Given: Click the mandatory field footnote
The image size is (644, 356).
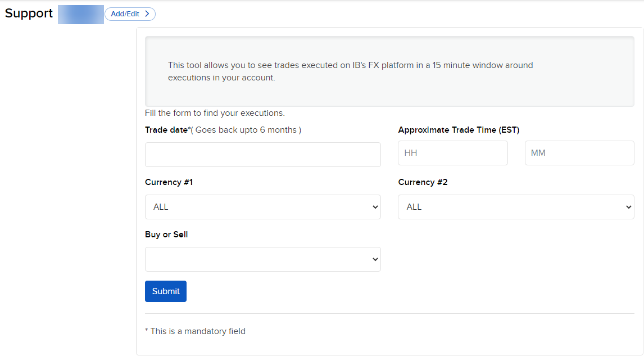Looking at the screenshot, I should pyautogui.click(x=195, y=331).
